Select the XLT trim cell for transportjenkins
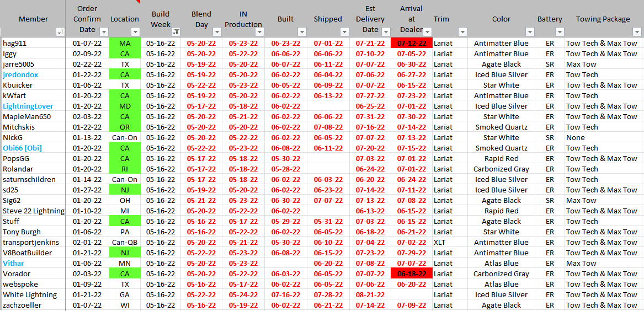This screenshot has width=644, height=311. 440,243
